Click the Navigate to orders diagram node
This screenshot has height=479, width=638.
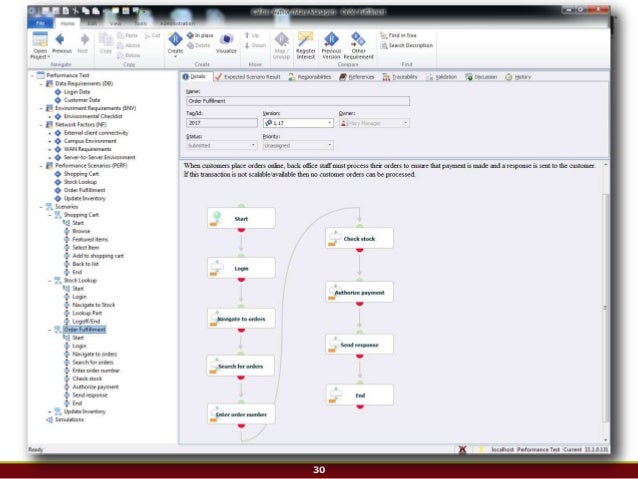tap(241, 319)
